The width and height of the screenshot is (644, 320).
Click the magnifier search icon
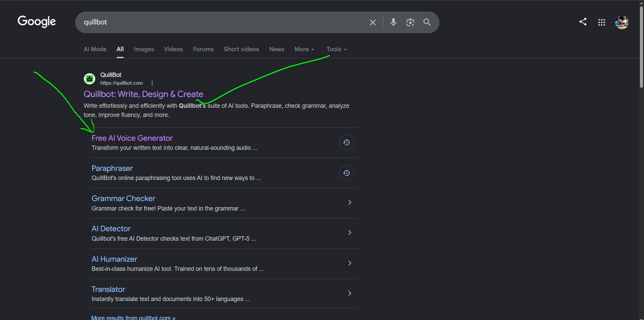tap(427, 22)
